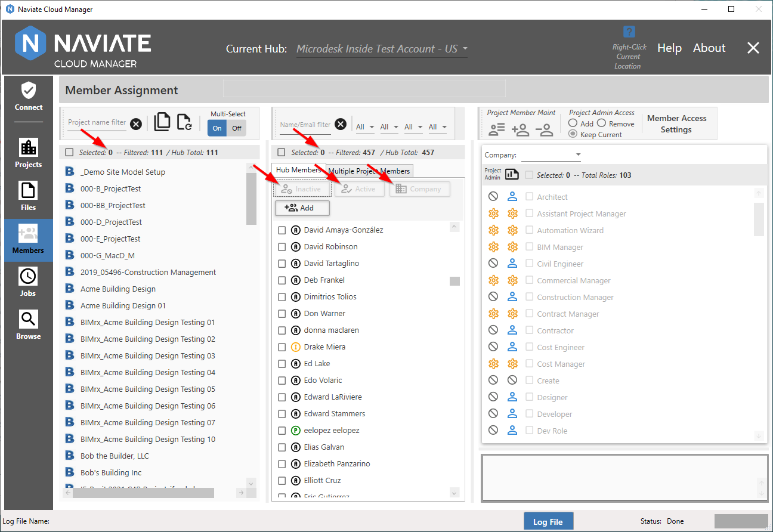The width and height of the screenshot is (773, 532).
Task: Click the Right-Click Current Location help icon
Action: pyautogui.click(x=629, y=32)
